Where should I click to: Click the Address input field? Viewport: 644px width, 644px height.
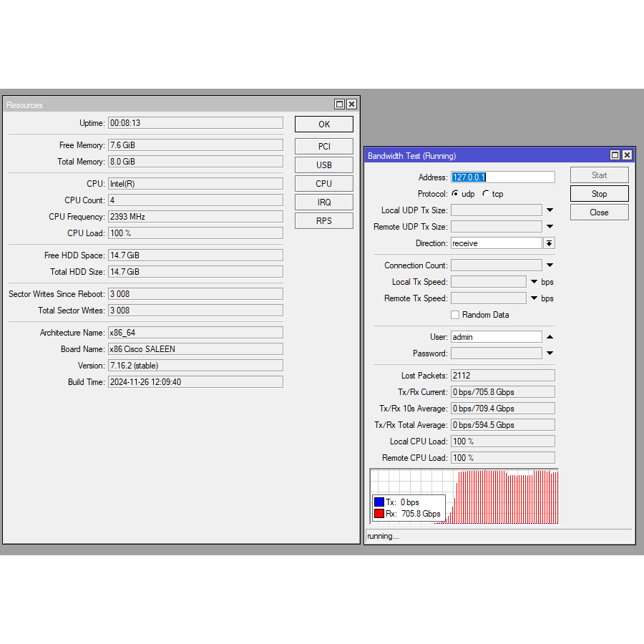(502, 177)
